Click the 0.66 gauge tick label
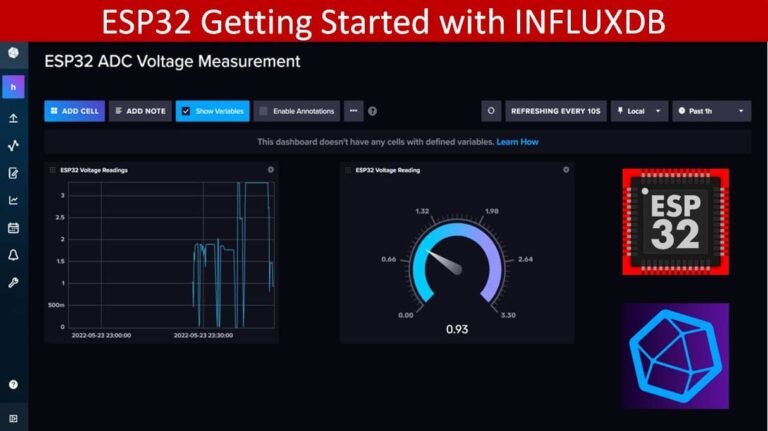 [x=388, y=259]
